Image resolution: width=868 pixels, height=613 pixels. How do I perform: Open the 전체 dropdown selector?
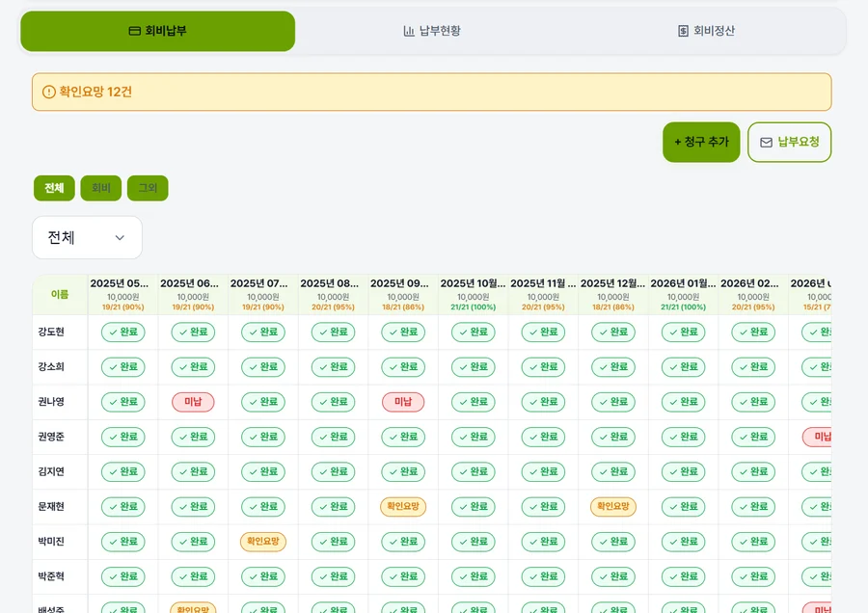point(88,238)
